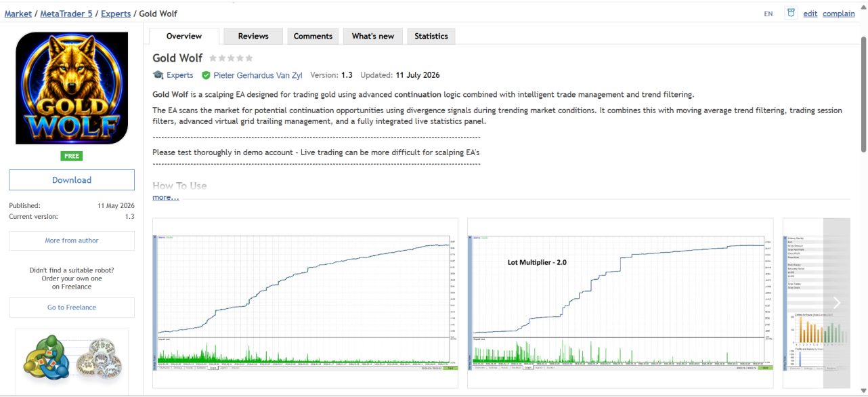Open the first backtest graph screenshot

pos(305,303)
